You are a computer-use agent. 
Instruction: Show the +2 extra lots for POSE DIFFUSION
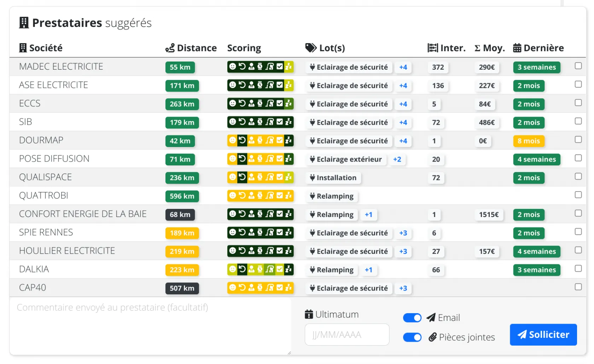tap(397, 159)
